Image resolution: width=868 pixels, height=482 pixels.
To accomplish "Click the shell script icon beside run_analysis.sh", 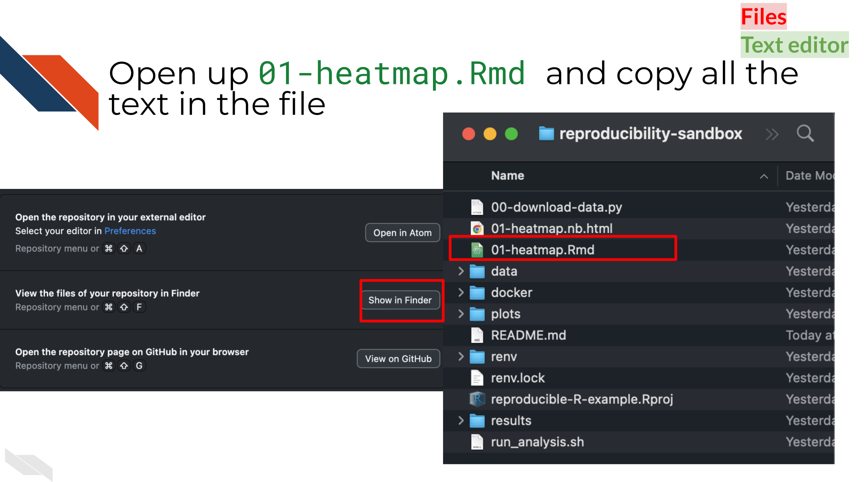I will 477,442.
